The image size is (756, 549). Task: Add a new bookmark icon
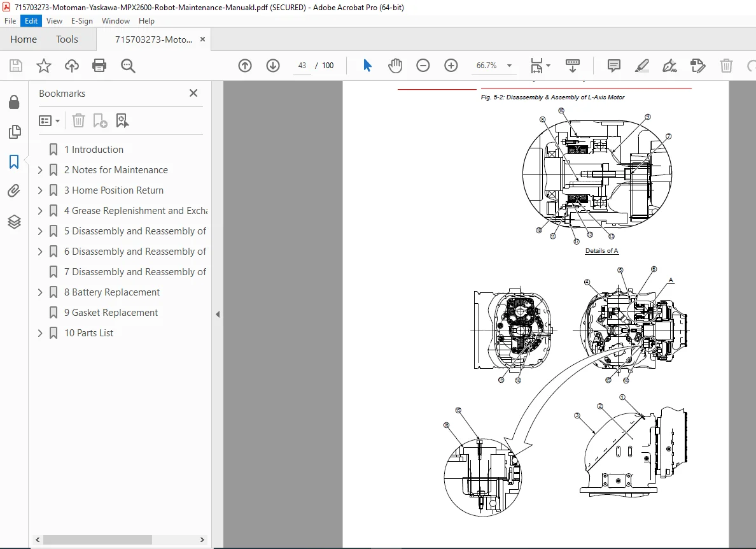(101, 120)
